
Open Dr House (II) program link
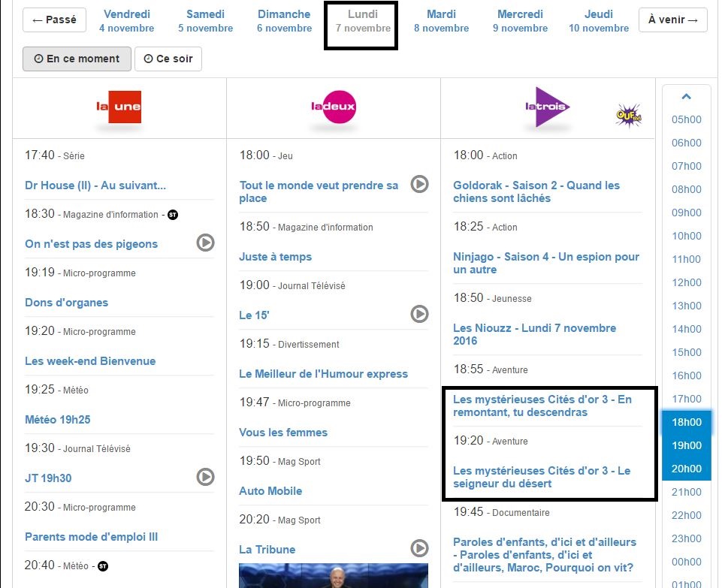[x=95, y=185]
